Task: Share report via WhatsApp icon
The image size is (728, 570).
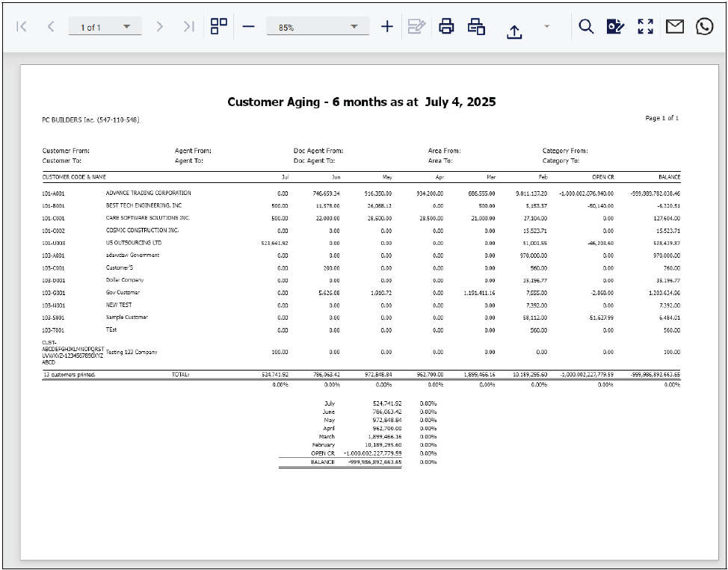Action: coord(704,26)
